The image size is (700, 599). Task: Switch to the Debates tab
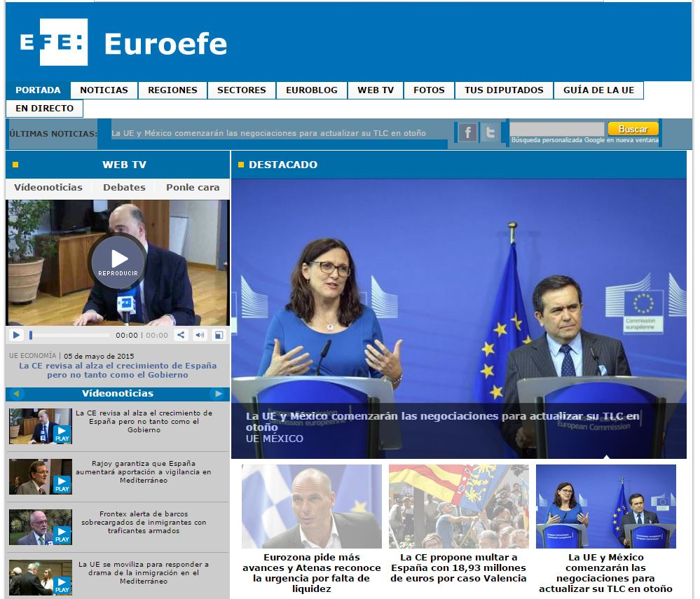tap(124, 188)
